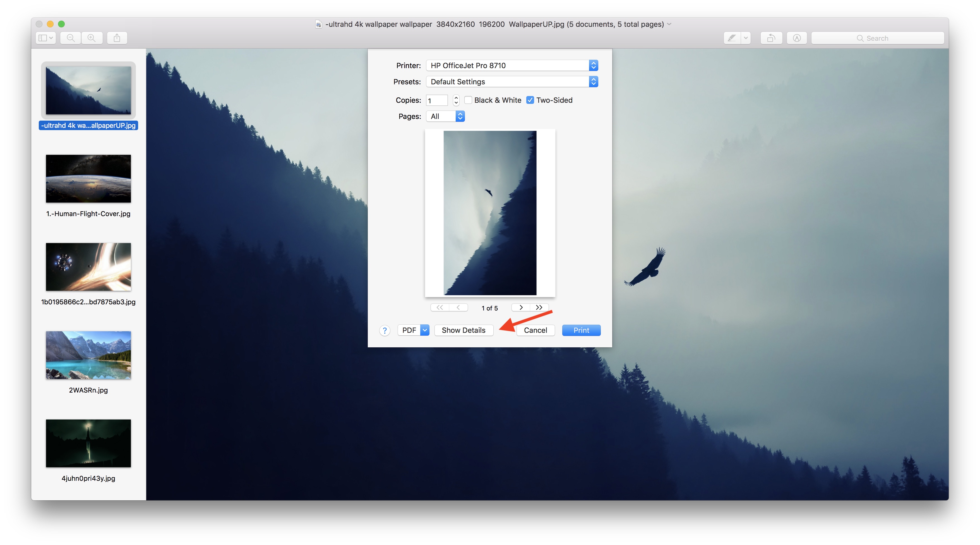The image size is (980, 545).
Task: Open the Markup toolbar icon
Action: [x=797, y=38]
